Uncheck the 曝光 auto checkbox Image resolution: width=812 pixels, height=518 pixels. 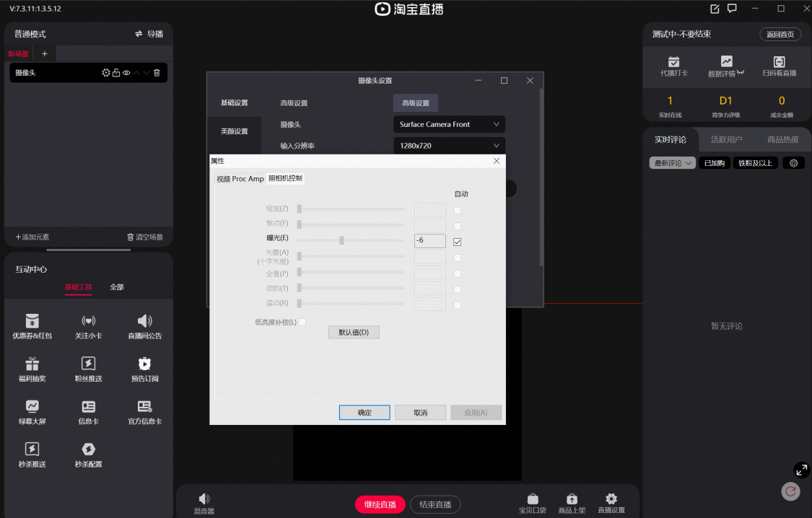click(x=458, y=242)
